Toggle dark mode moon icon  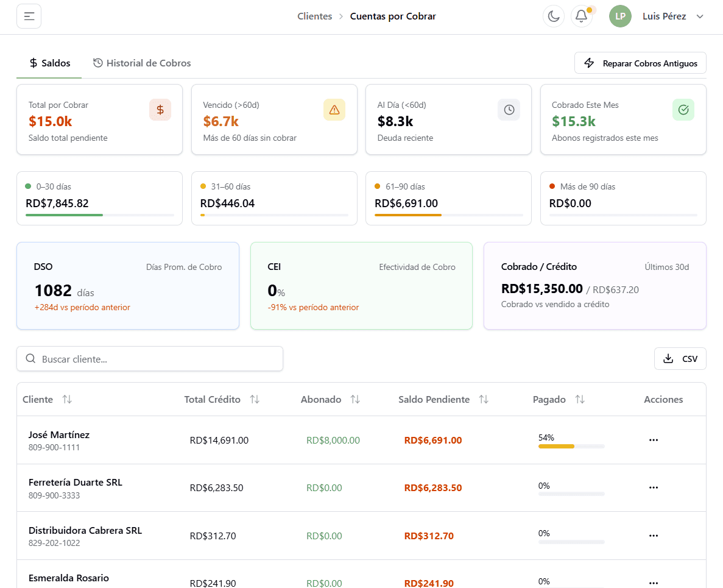(x=553, y=16)
